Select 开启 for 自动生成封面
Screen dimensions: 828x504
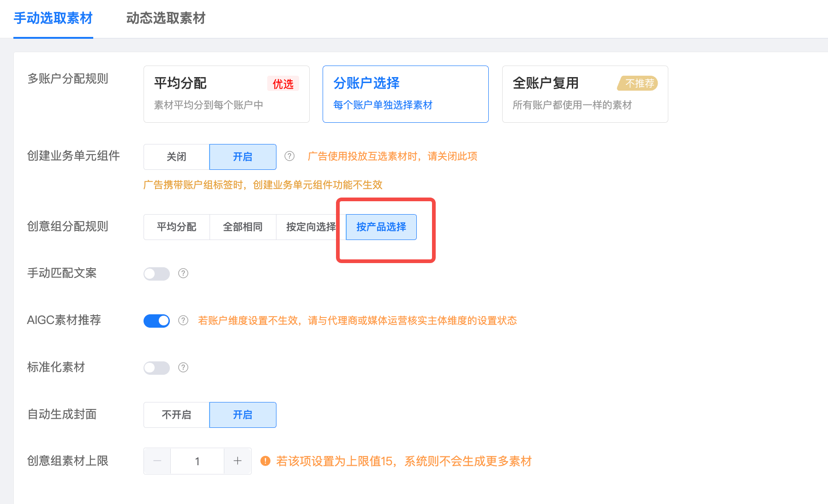(x=243, y=415)
